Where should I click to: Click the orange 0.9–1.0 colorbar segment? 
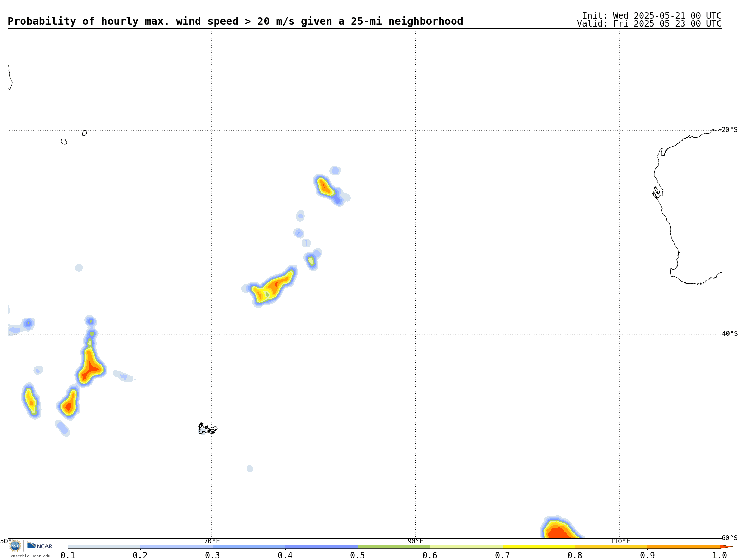pos(683,547)
